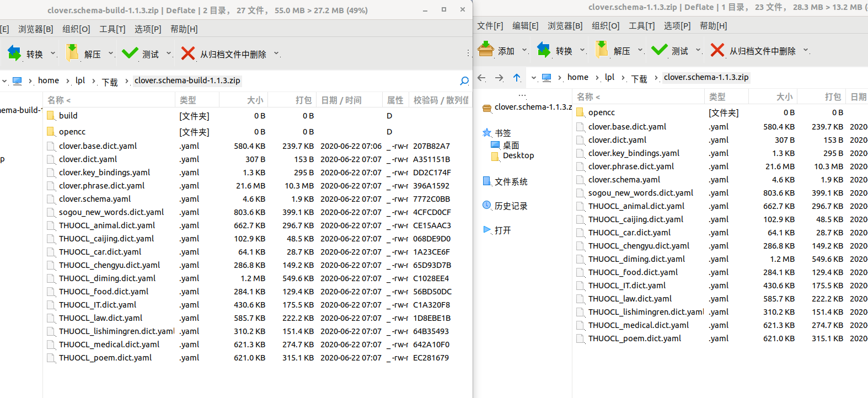Viewport: 868px width, 398px height.
Task: Open Test dropdown arrow in right window
Action: pos(698,51)
